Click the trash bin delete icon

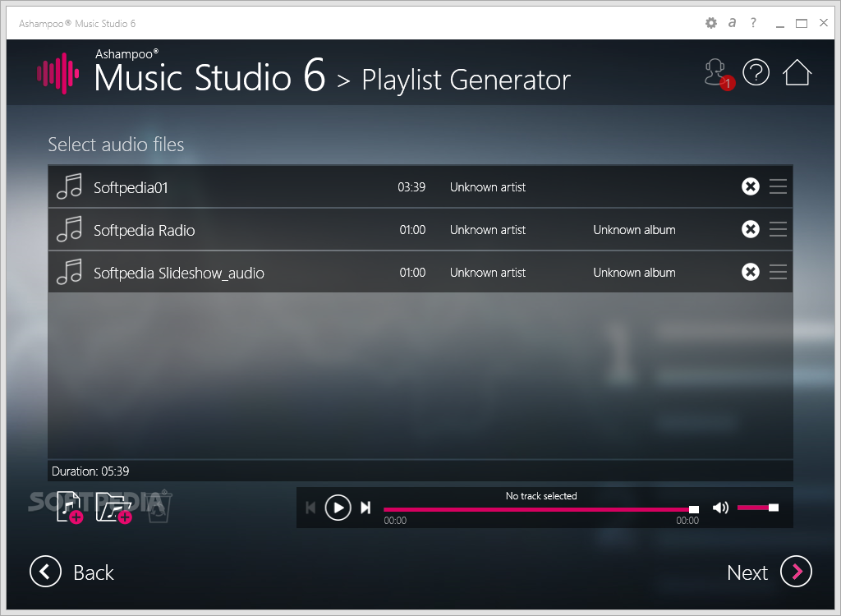pos(159,507)
